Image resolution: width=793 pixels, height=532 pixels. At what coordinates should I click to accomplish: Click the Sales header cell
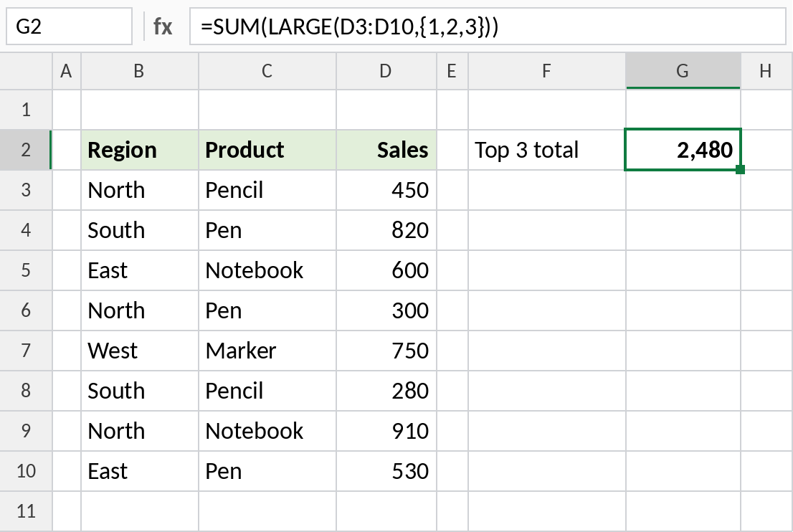click(x=386, y=150)
